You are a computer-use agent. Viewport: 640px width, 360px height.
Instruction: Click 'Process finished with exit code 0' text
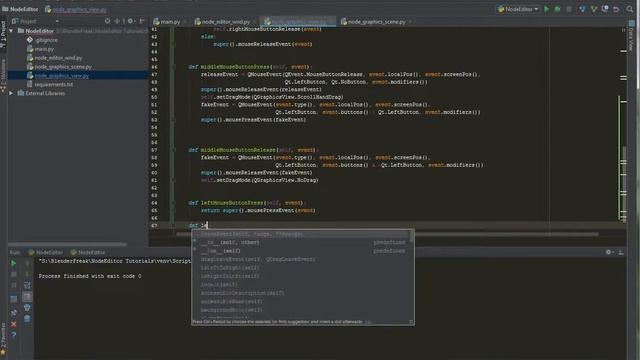click(x=90, y=276)
